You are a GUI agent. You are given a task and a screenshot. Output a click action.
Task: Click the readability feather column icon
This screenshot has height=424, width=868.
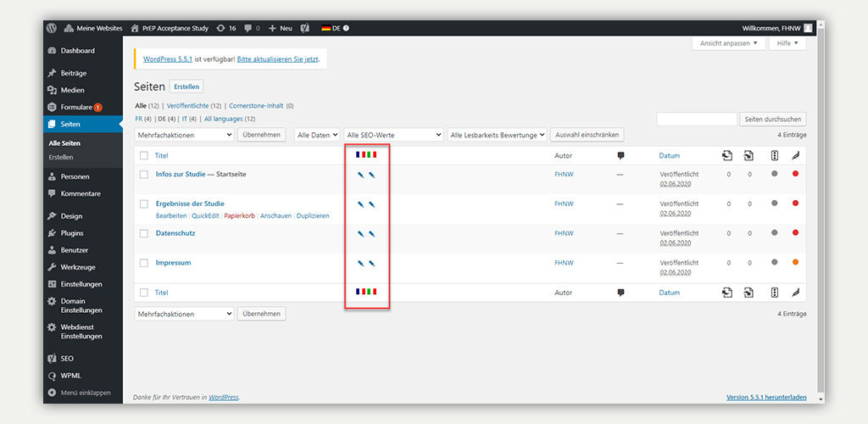point(795,156)
